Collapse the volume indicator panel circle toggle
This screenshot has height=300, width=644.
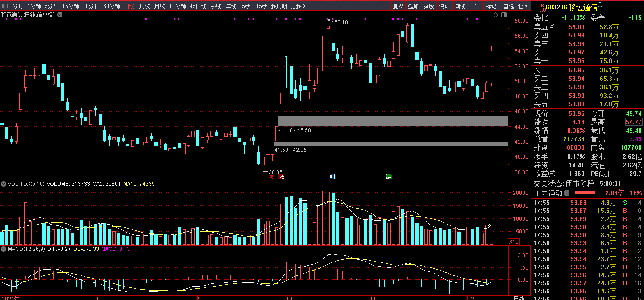[4, 183]
